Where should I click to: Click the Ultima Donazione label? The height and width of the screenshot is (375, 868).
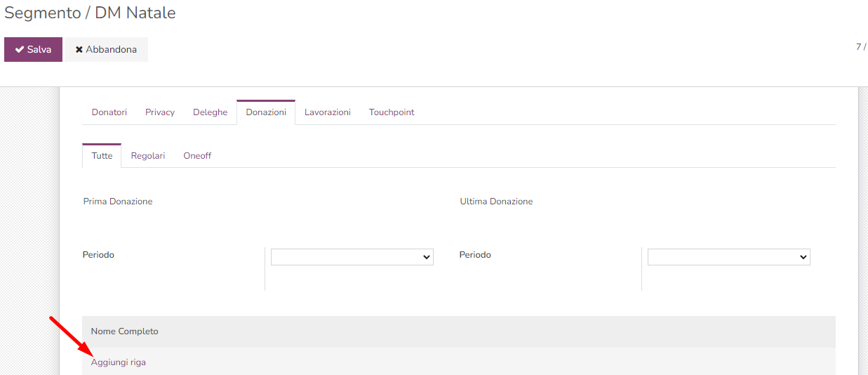click(496, 202)
